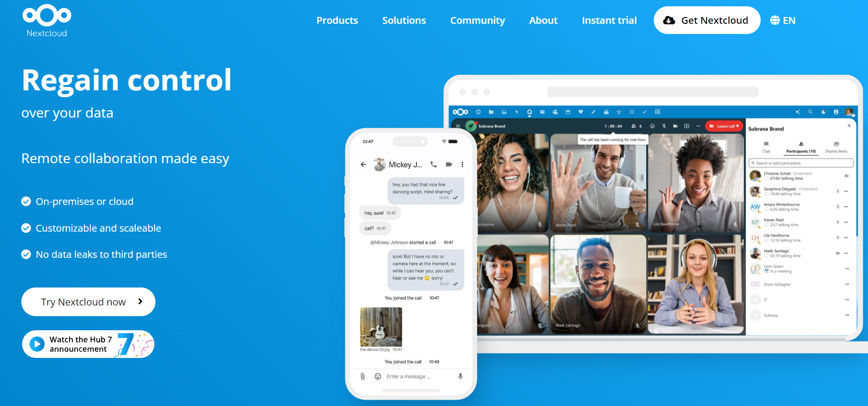The width and height of the screenshot is (868, 406).
Task: Open the emoji picker in phone chat
Action: point(378,376)
